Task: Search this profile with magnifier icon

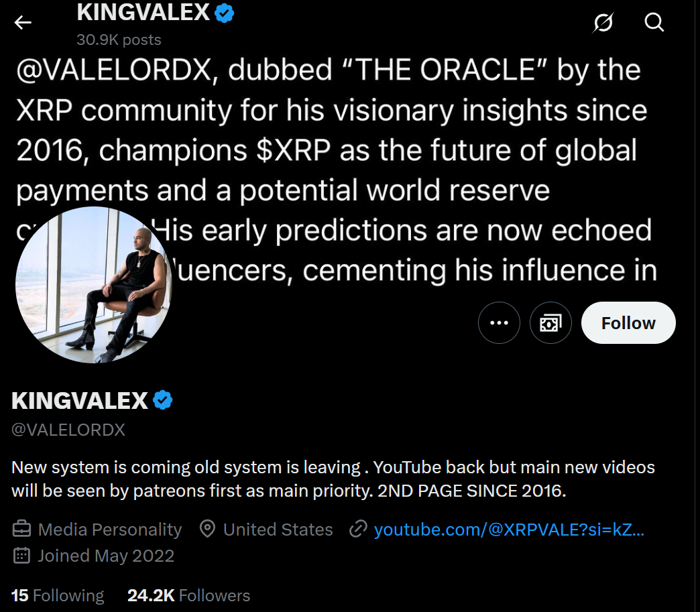Action: click(654, 22)
